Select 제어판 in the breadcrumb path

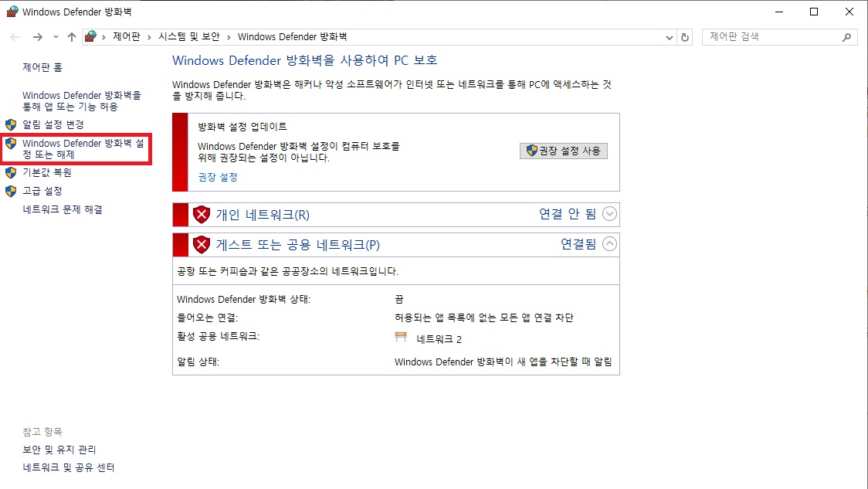click(x=127, y=36)
